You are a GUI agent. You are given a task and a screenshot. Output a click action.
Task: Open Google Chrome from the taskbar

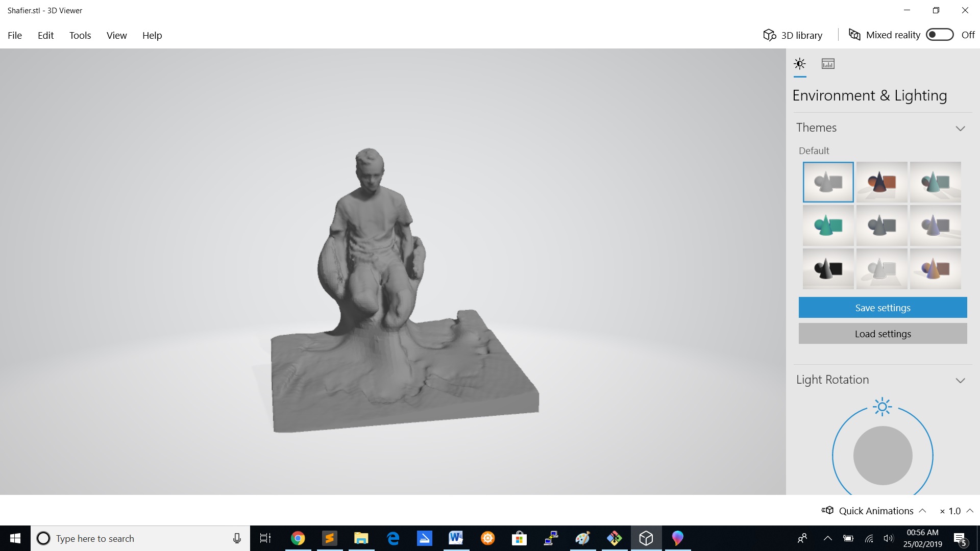click(298, 538)
